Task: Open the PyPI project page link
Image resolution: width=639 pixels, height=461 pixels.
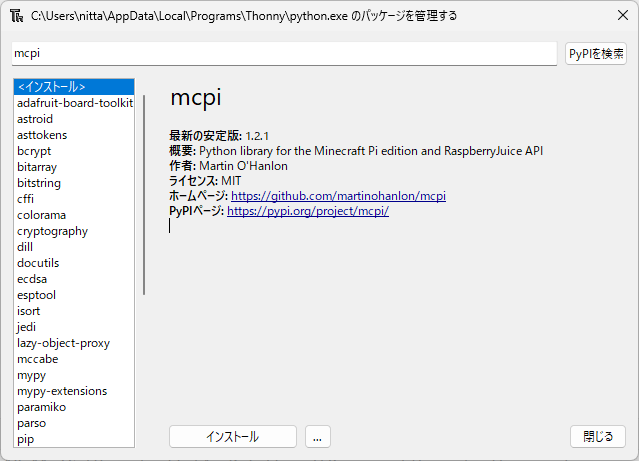Action: point(307,211)
